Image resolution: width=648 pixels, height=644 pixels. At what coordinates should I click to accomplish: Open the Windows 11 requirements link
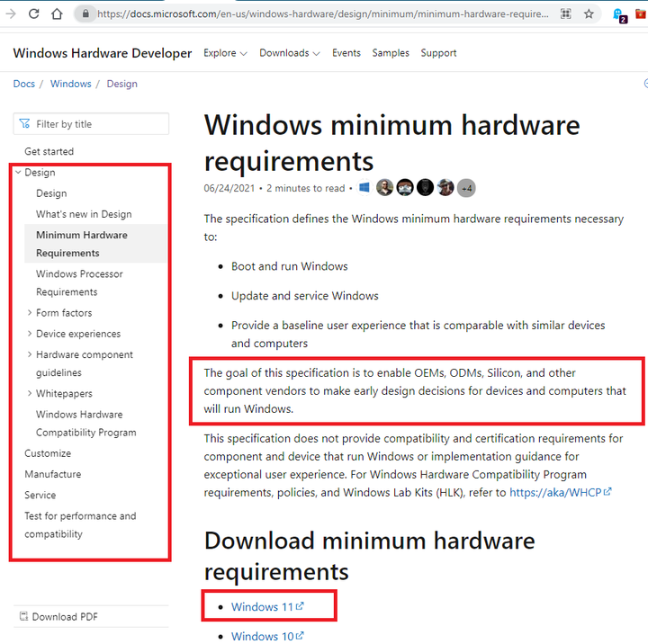(262, 606)
